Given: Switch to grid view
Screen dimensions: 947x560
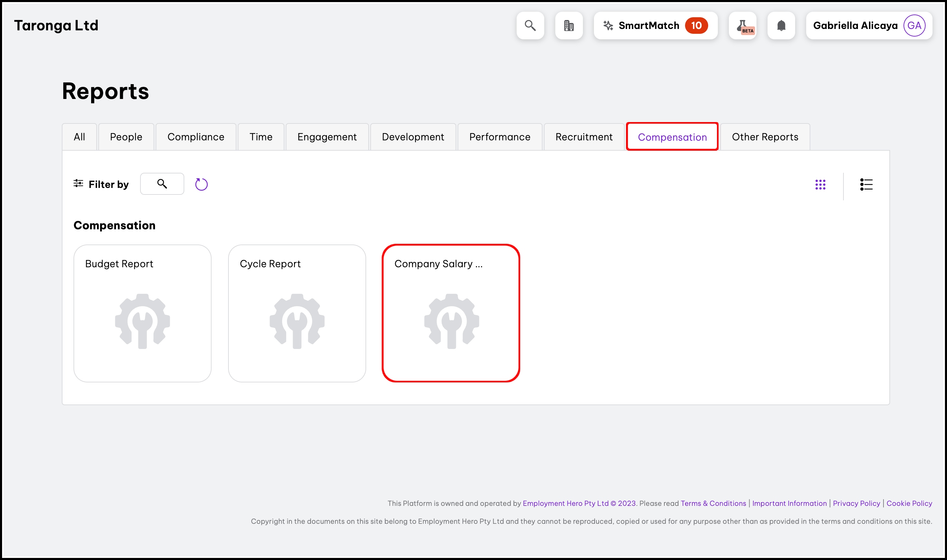Looking at the screenshot, I should (x=820, y=184).
